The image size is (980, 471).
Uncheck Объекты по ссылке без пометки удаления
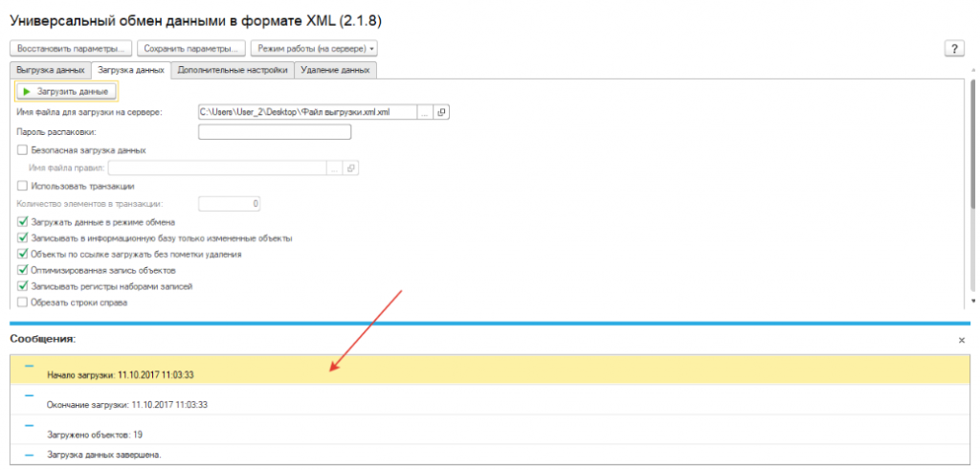23,254
